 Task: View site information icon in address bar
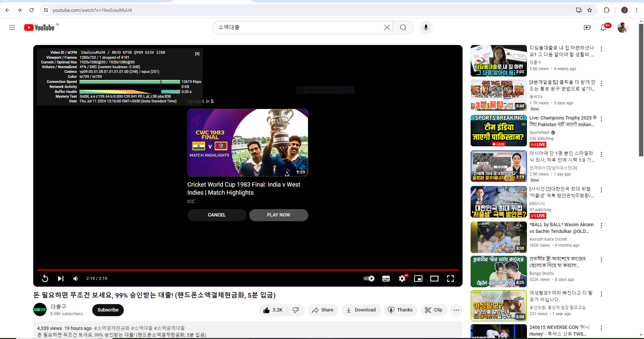[x=46, y=10]
